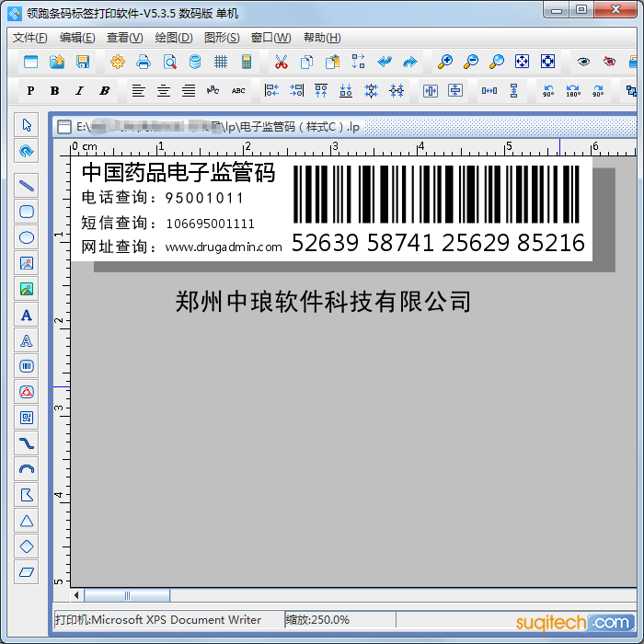Click the Copy icon in toolbar
This screenshot has height=644, width=644.
coord(306,62)
